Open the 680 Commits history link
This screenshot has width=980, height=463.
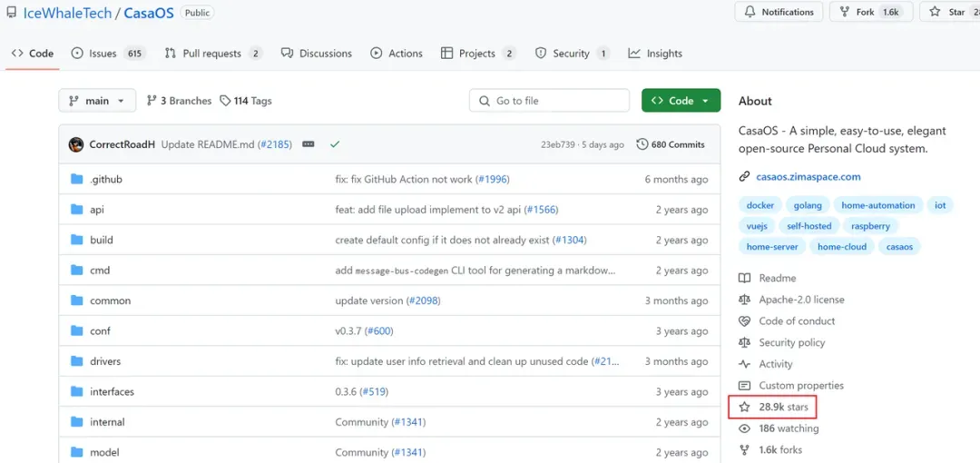pos(671,144)
